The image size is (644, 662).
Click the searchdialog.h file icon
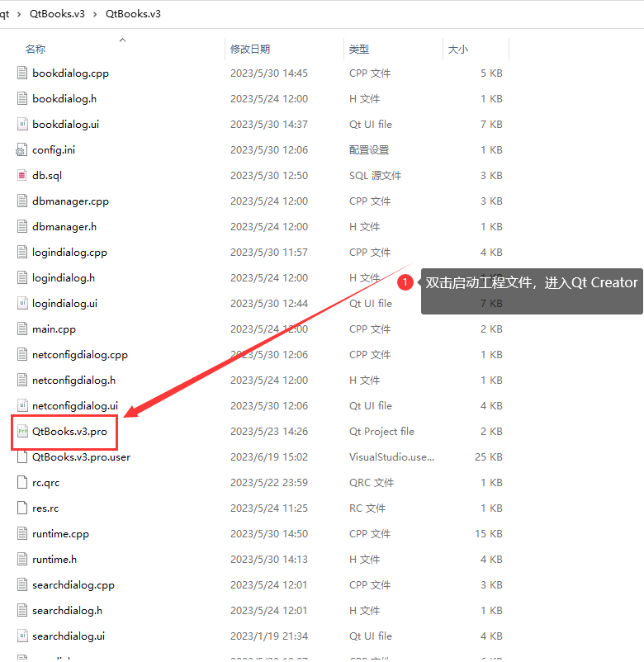click(x=22, y=611)
